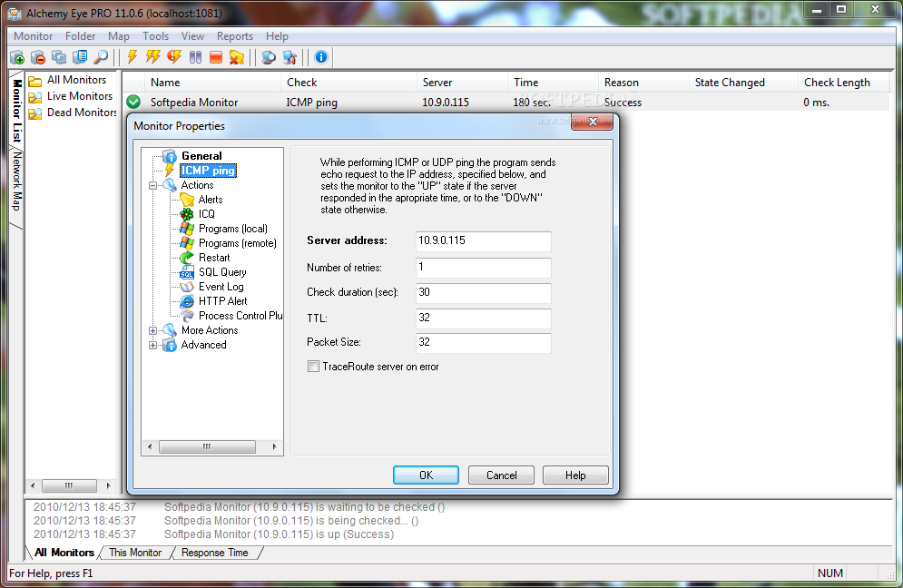
Task: Click the single lightning check-now icon
Action: tap(132, 57)
